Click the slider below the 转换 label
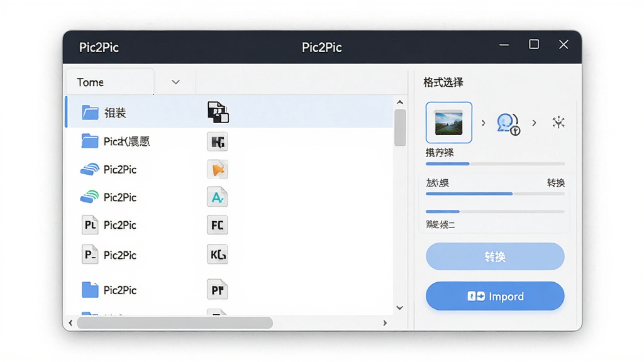The height and width of the screenshot is (362, 644). [495, 194]
